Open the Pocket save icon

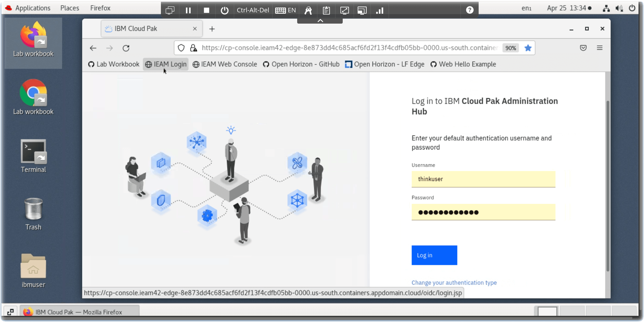(x=583, y=48)
